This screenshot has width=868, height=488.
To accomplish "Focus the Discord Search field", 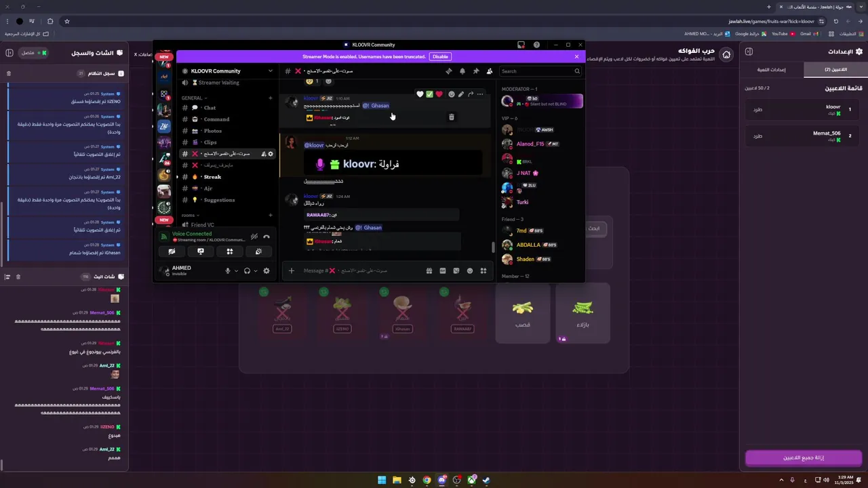I will 540,71.
